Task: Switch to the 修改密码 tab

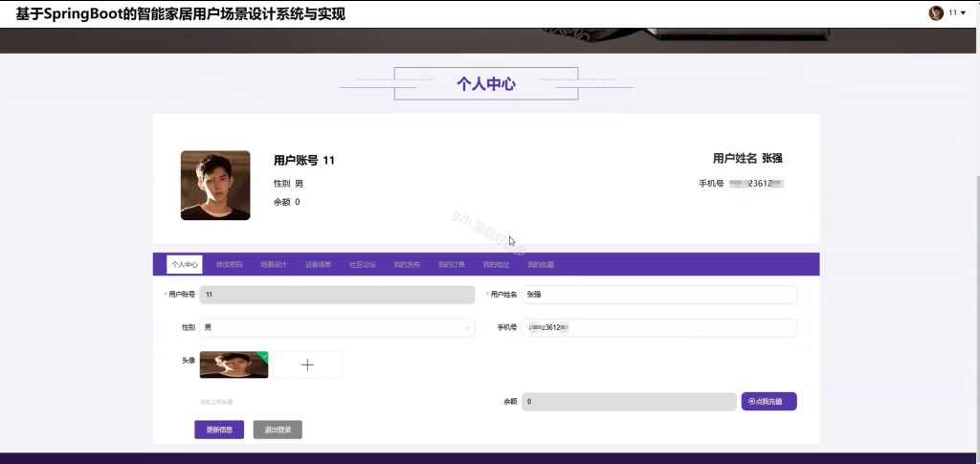Action: click(230, 265)
